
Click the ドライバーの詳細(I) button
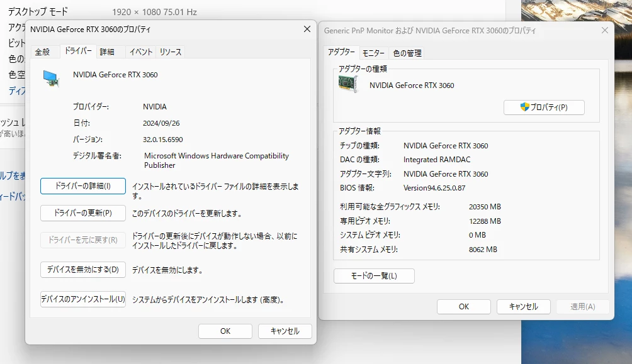click(x=83, y=186)
